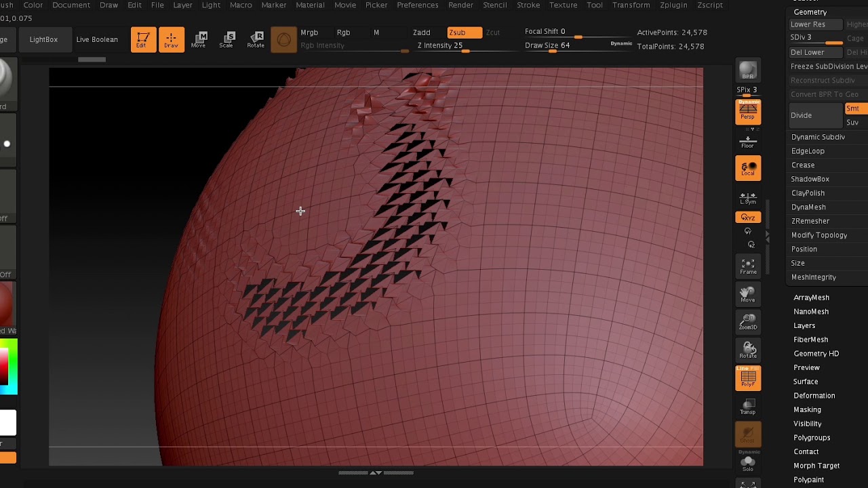868x488 pixels.
Task: Toggle XYZ rotation mode button
Action: 748,218
